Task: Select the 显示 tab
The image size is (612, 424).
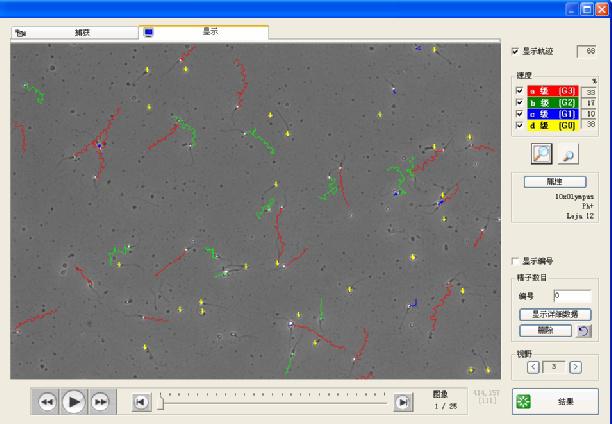Action: coord(205,32)
